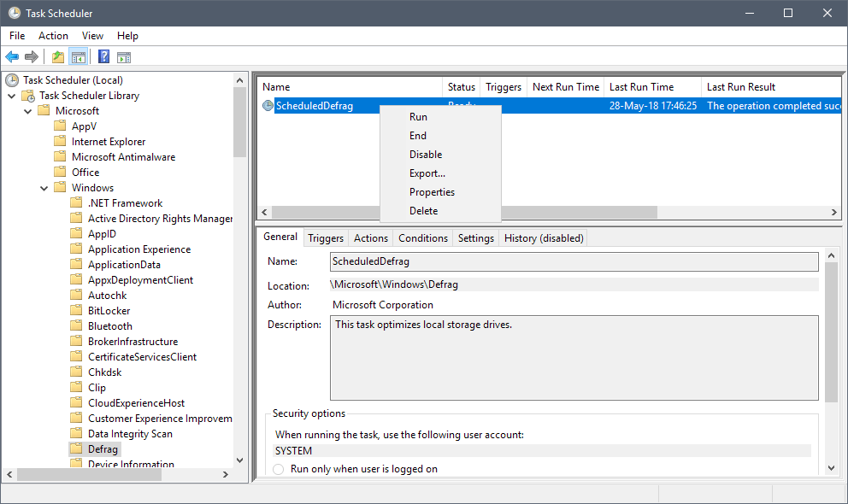Choose Delete from the context menu

[441, 211]
